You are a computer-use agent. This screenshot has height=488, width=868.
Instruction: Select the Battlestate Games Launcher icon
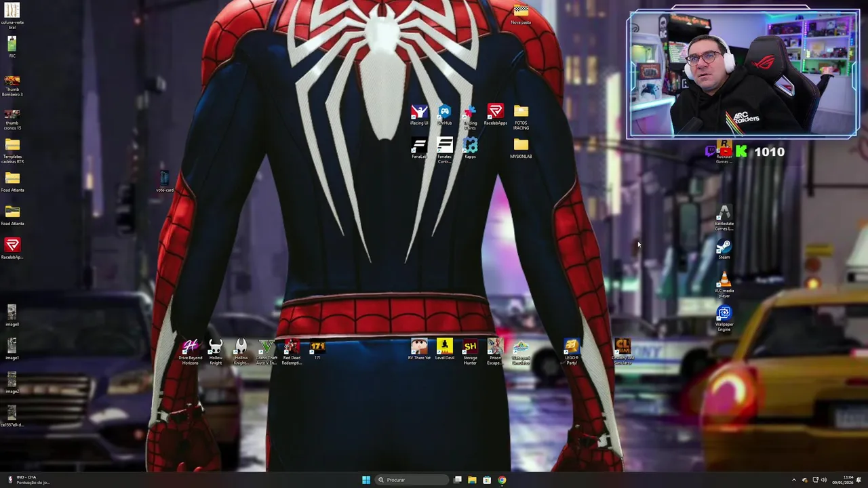(x=724, y=218)
